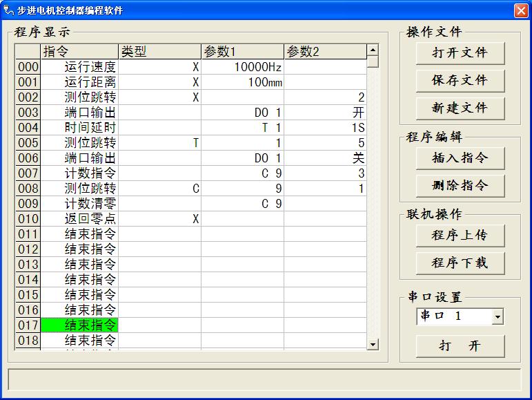
Task: Select 结束指令 in row 013
Action: pos(79,265)
